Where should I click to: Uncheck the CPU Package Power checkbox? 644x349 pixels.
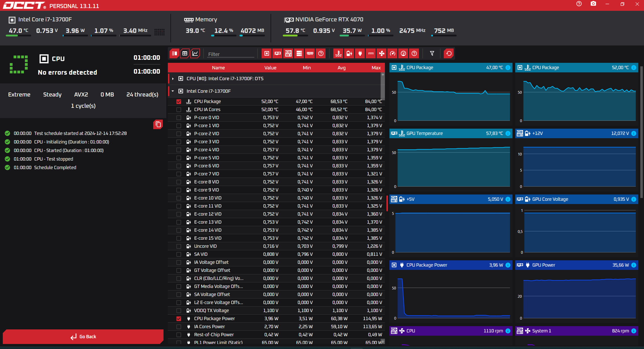(x=179, y=319)
